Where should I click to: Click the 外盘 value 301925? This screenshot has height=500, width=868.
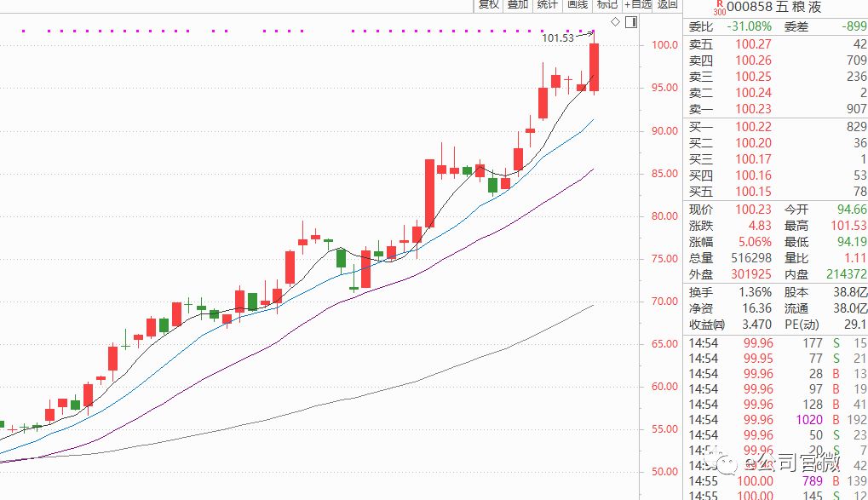tap(751, 274)
